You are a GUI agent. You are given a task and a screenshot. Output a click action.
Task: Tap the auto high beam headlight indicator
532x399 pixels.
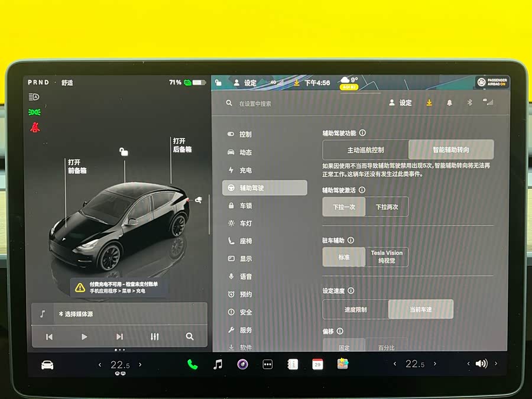[x=34, y=97]
